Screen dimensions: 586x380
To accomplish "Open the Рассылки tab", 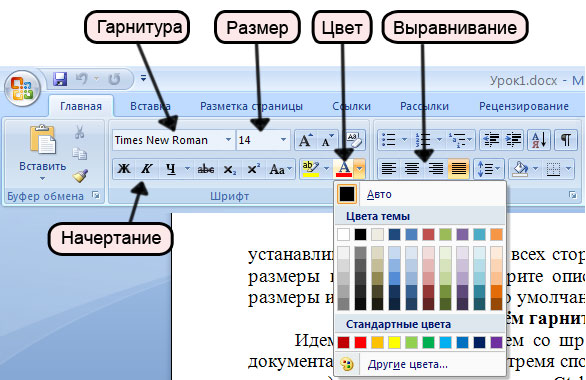I will (x=424, y=106).
